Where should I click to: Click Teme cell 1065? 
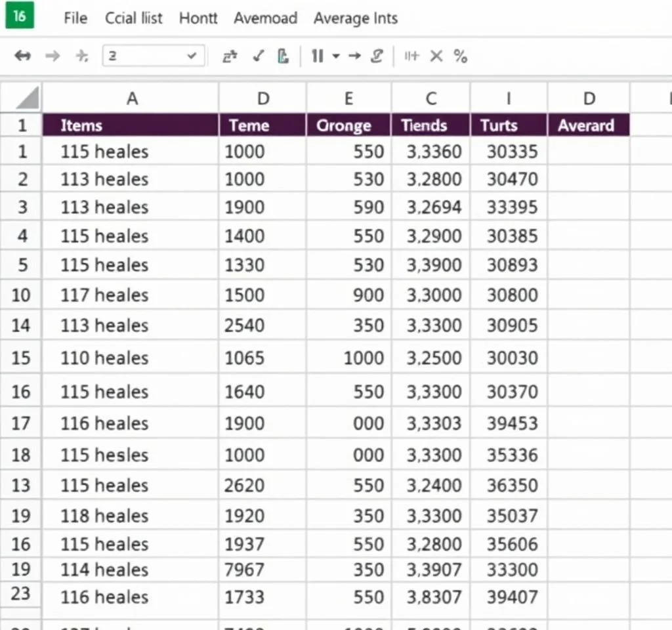point(262,358)
